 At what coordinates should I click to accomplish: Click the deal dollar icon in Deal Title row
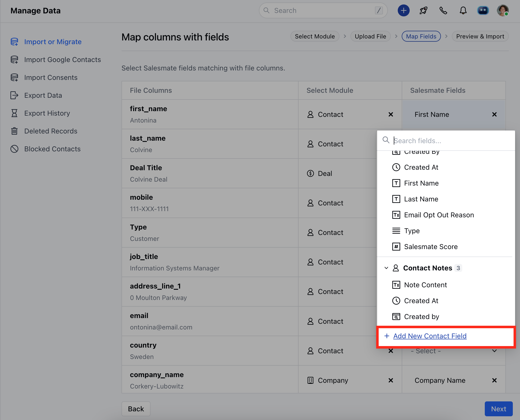point(310,173)
